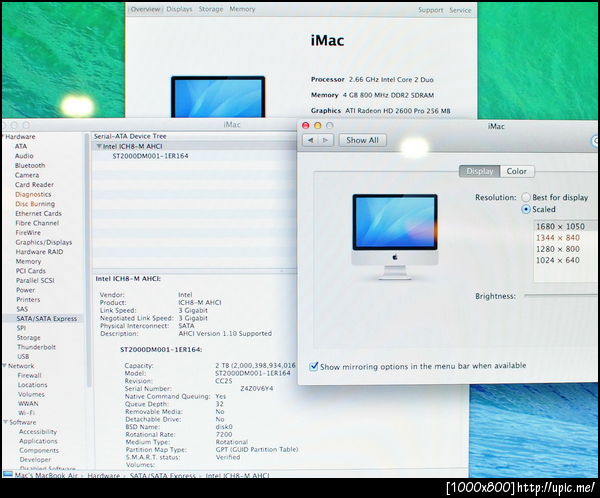The width and height of the screenshot is (600, 498).
Task: Select ATA in the Hardware list
Action: pos(21,146)
